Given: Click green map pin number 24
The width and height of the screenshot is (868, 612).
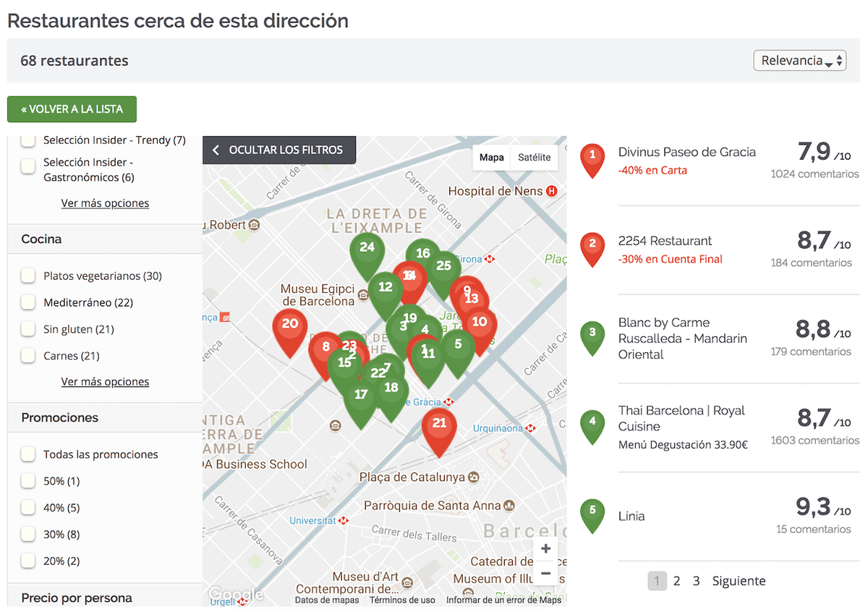Looking at the screenshot, I should [x=367, y=250].
